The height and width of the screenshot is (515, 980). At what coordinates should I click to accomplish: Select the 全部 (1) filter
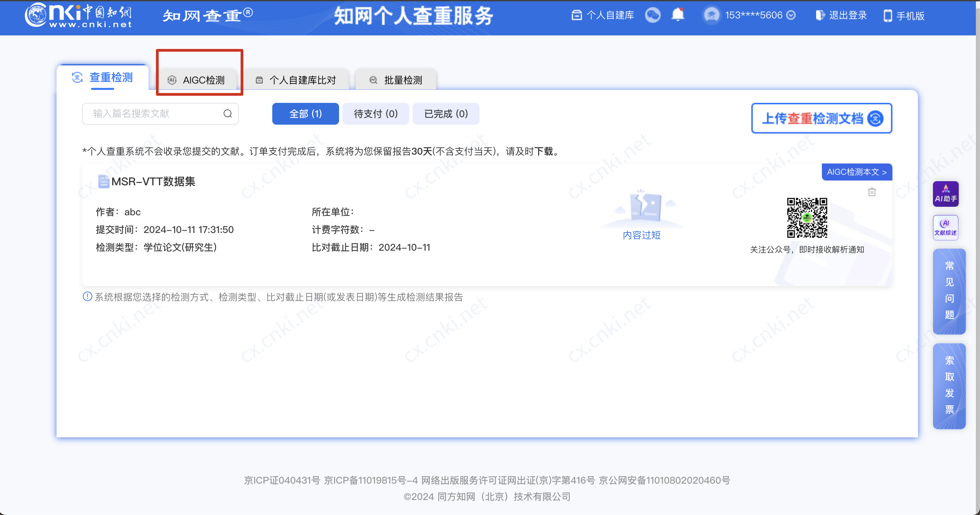tap(305, 114)
